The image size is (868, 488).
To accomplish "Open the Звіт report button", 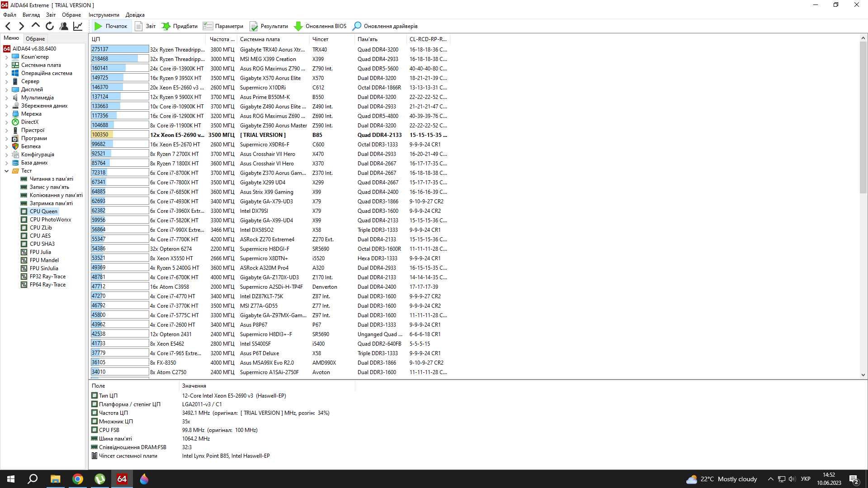I will tap(145, 26).
